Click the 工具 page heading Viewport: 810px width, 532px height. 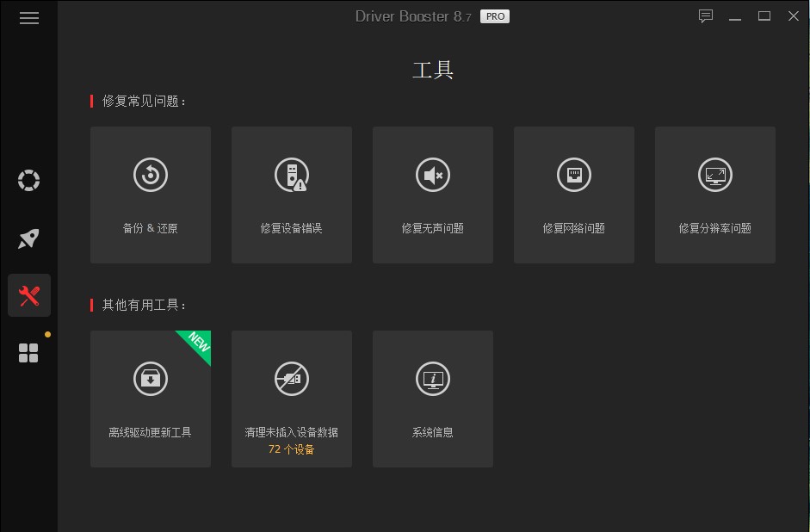click(x=433, y=70)
